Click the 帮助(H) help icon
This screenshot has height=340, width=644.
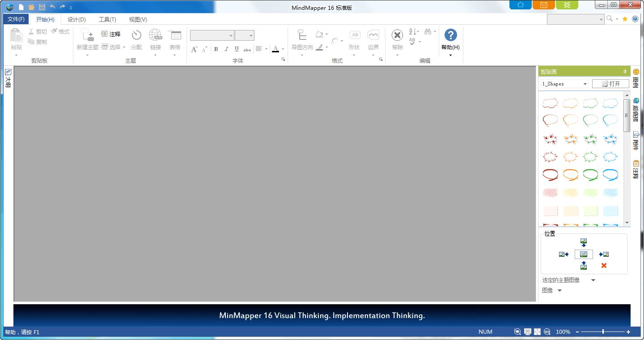(450, 35)
